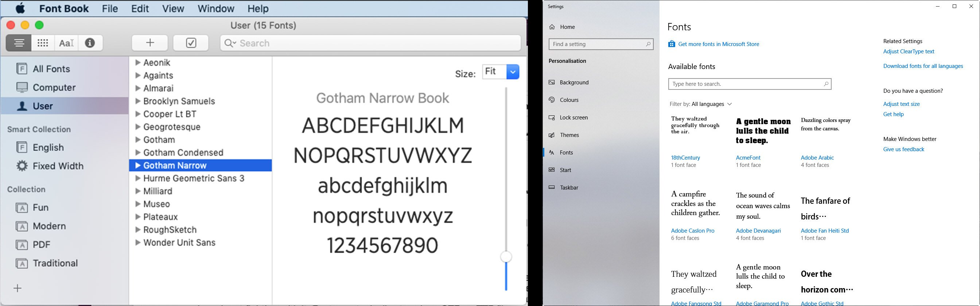Select Wonder Unit Sans row
Screen dimensions: 980x306
(x=201, y=243)
